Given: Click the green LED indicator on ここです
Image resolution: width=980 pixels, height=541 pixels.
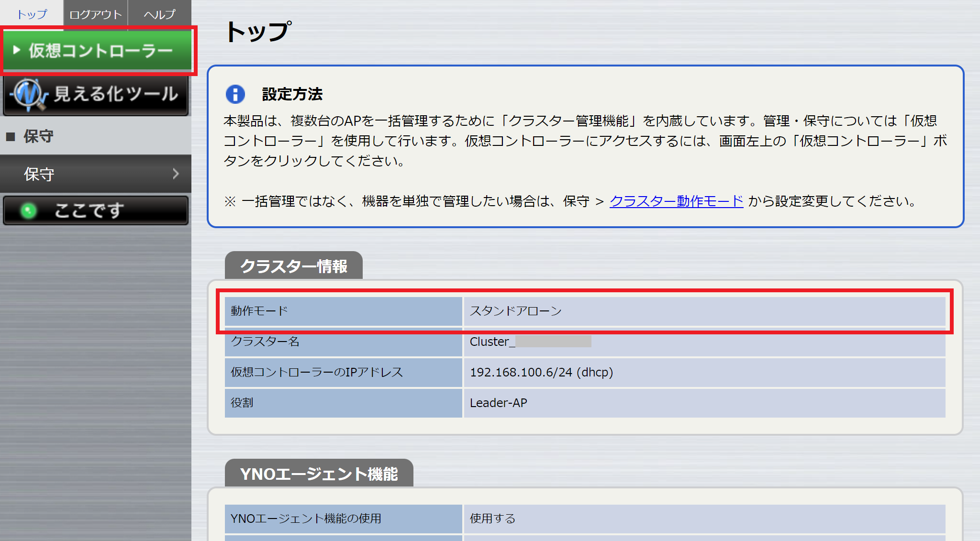Looking at the screenshot, I should pos(29,210).
